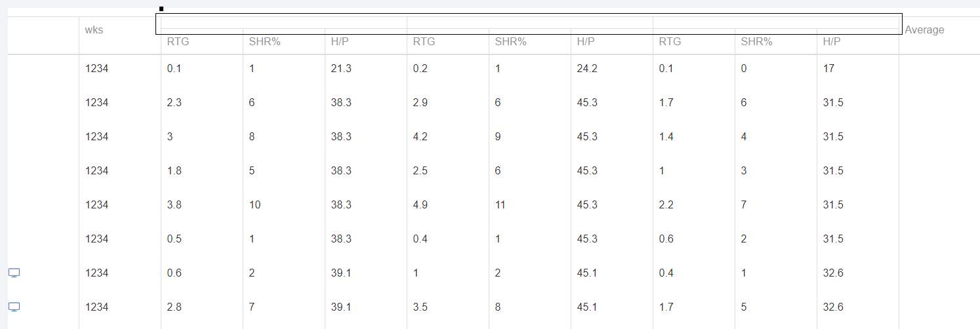Select the RTG cell showing 2.2
980x329 pixels.
coord(694,204)
